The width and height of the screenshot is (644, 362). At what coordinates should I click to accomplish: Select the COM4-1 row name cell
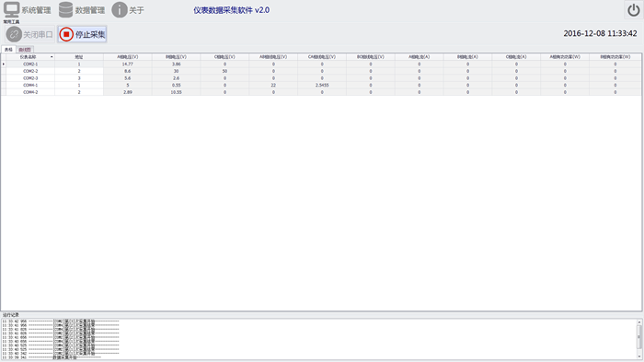[30, 85]
